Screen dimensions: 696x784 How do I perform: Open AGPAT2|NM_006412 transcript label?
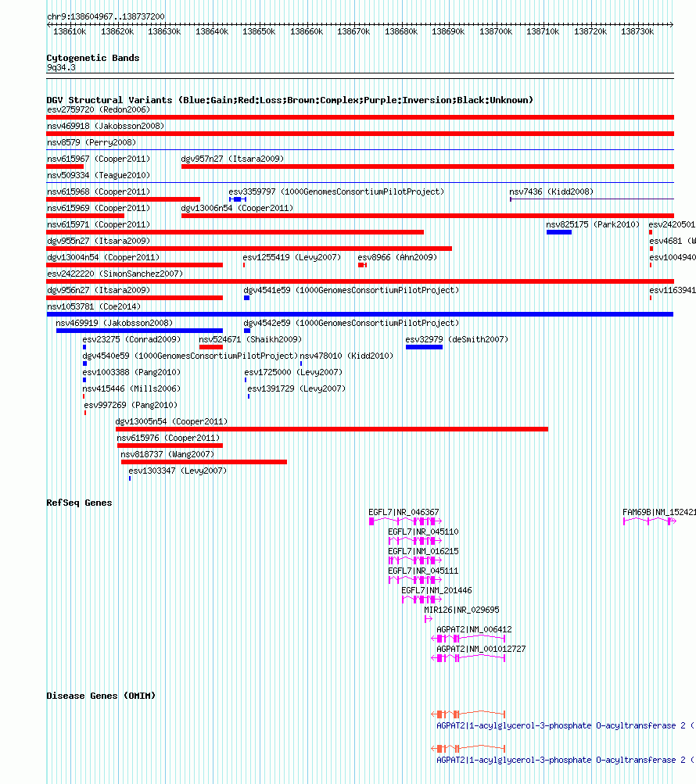coord(474,629)
